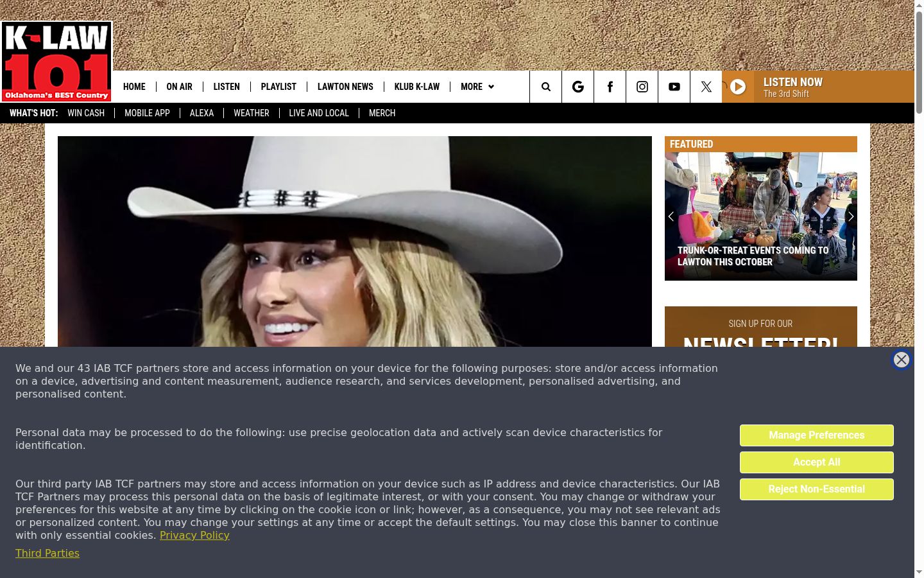924x578 pixels.
Task: Open the Merch link
Action: coord(382,113)
